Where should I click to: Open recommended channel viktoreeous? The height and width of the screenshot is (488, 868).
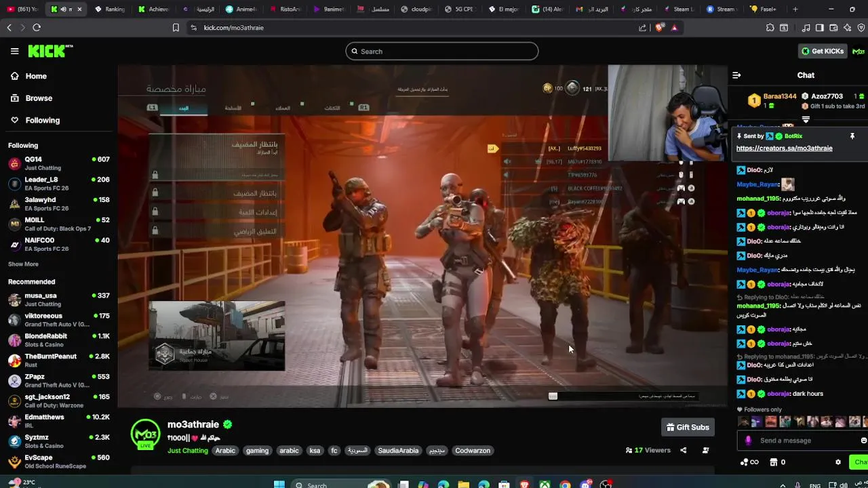(x=58, y=320)
